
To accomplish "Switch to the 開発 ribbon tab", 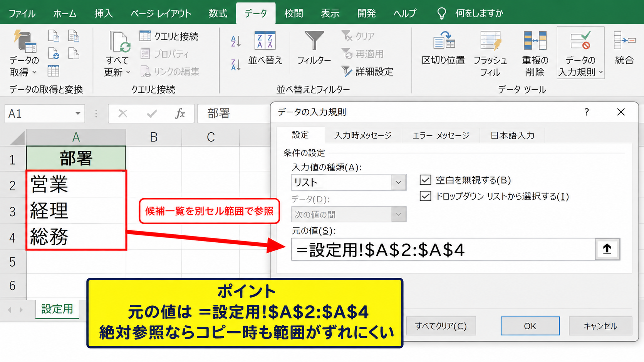I will tap(367, 13).
